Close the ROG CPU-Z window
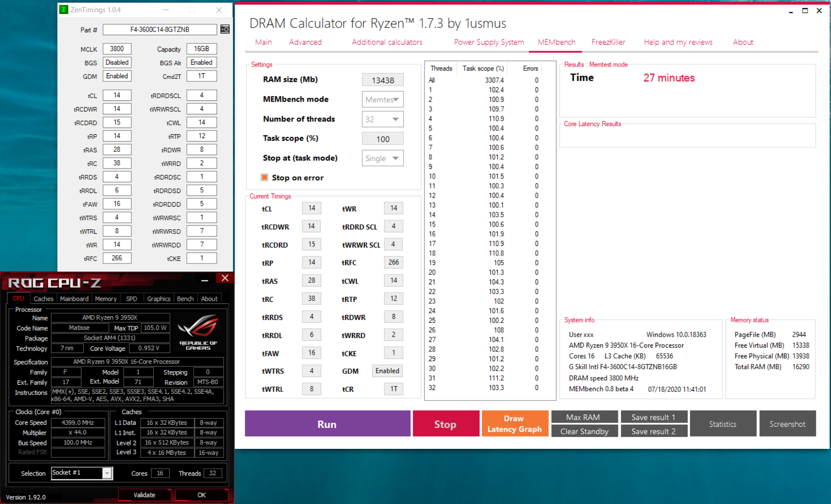831x504 pixels. 225,278
